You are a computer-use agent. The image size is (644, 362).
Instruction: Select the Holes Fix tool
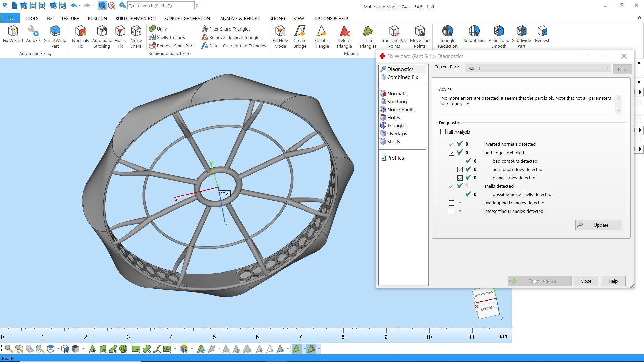[120, 37]
